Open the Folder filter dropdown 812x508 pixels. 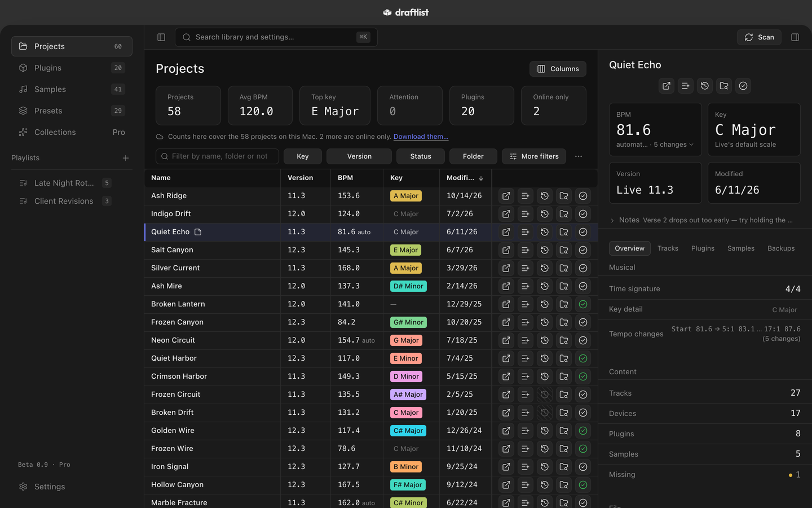click(x=473, y=156)
